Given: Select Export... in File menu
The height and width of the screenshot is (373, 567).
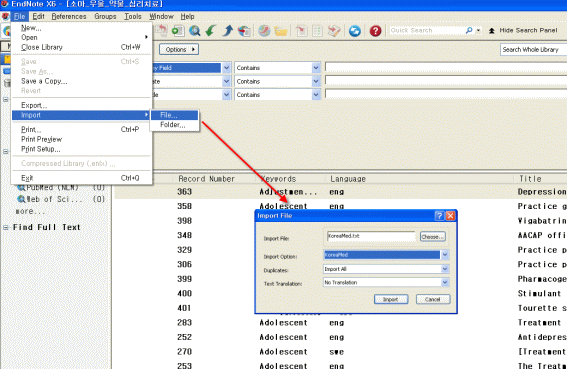Looking at the screenshot, I should point(81,106).
